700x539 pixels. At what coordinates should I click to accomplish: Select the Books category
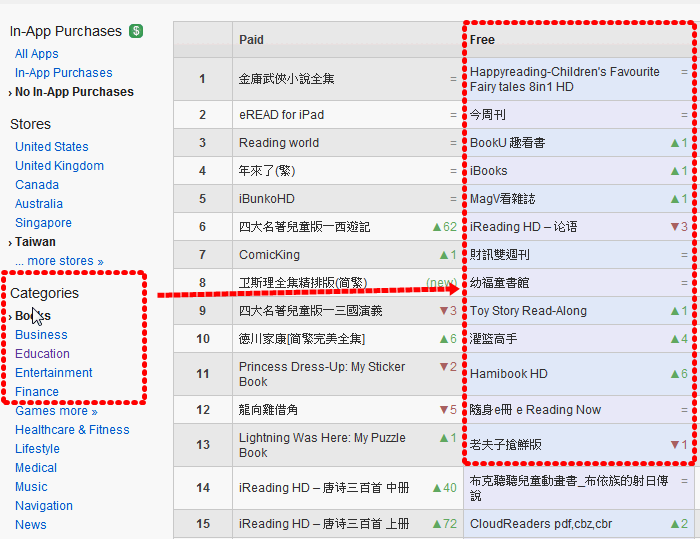tap(33, 316)
